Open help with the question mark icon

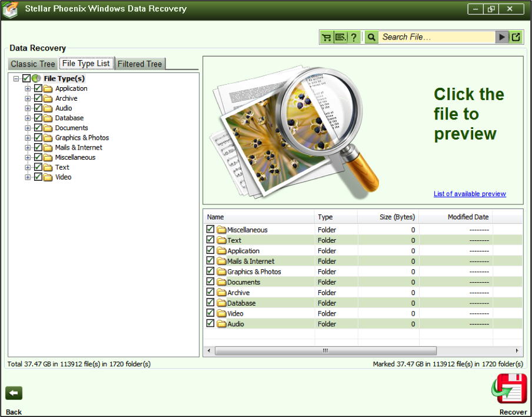point(354,37)
